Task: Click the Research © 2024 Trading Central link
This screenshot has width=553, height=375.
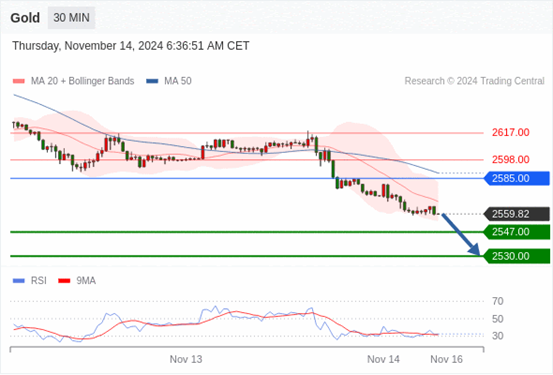Action: 474,81
